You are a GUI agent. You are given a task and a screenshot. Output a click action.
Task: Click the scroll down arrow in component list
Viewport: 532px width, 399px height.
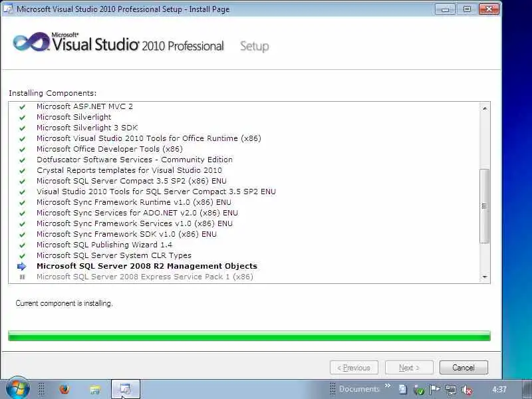point(485,277)
